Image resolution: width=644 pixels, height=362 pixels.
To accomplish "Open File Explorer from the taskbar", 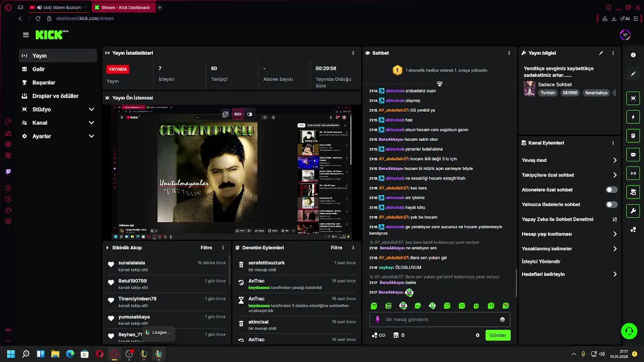I will pos(55,354).
